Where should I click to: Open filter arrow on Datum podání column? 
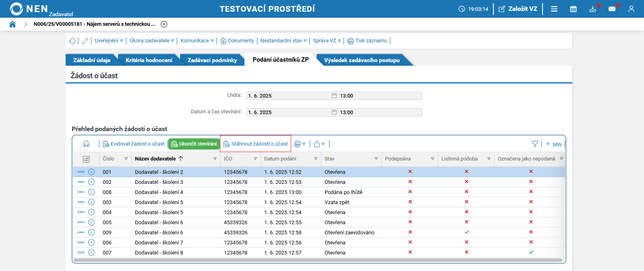(x=316, y=159)
